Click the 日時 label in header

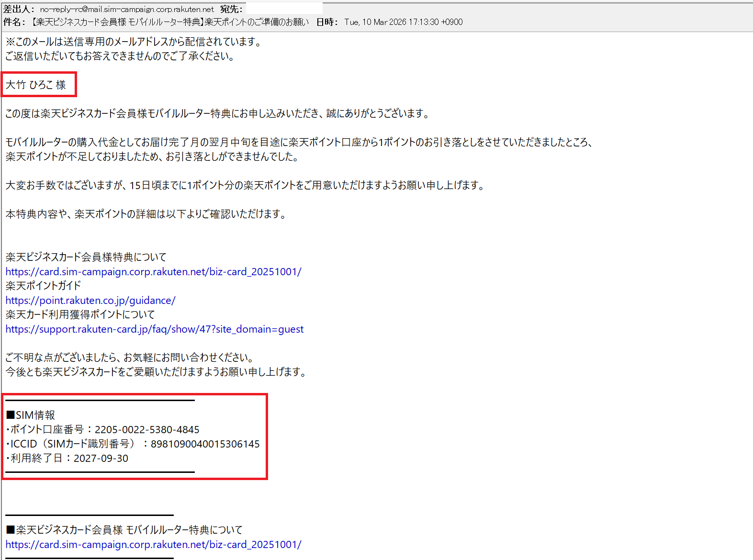point(327,22)
